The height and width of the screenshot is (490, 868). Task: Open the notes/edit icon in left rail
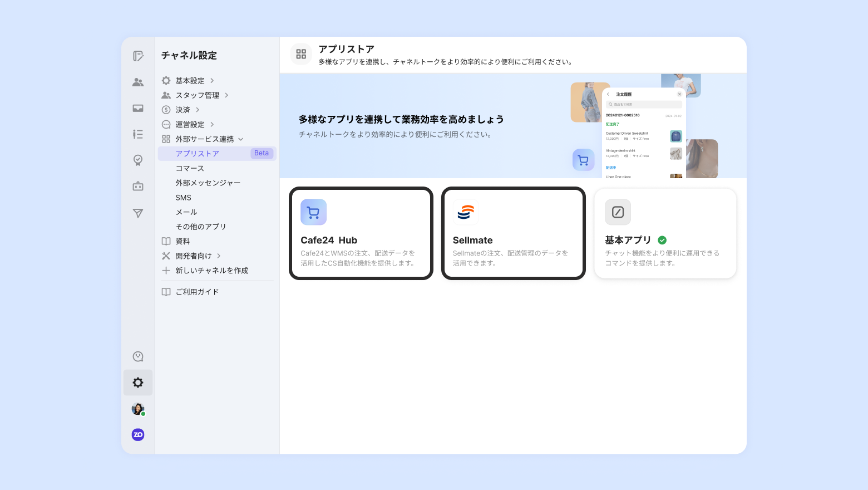[x=138, y=56]
